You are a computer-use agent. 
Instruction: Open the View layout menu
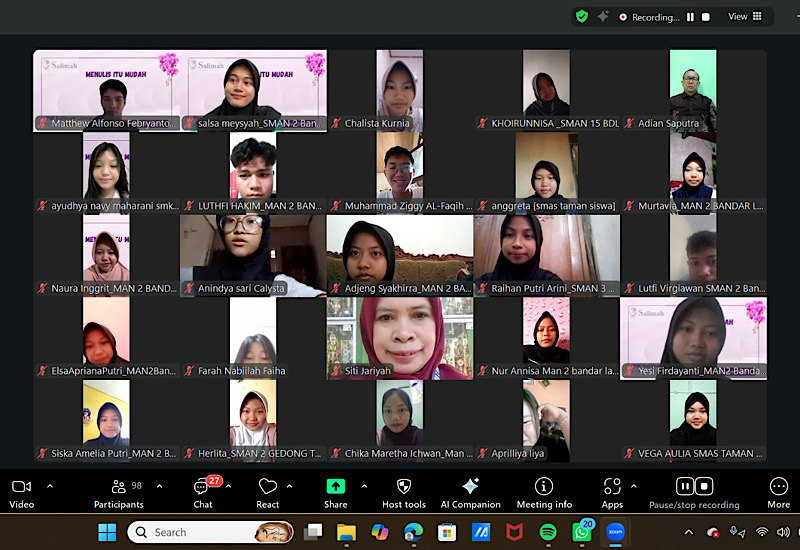[745, 16]
